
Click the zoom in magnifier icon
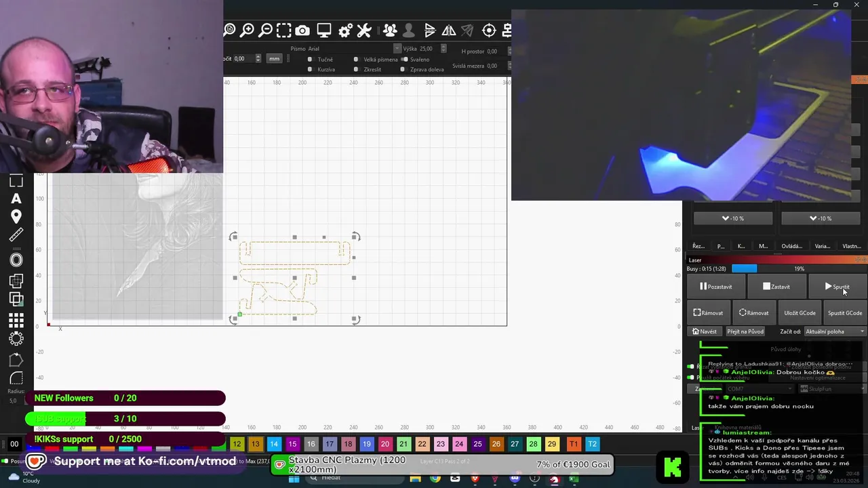tap(248, 30)
